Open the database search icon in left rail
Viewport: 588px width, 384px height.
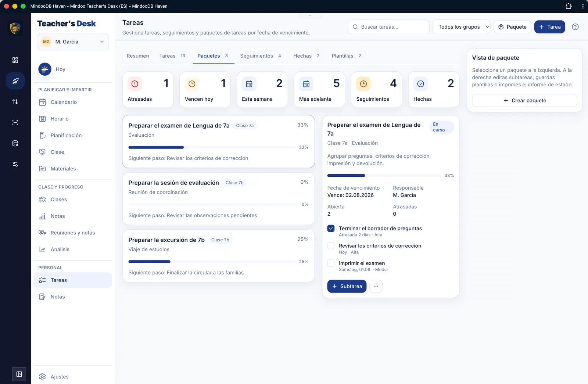tap(15, 143)
